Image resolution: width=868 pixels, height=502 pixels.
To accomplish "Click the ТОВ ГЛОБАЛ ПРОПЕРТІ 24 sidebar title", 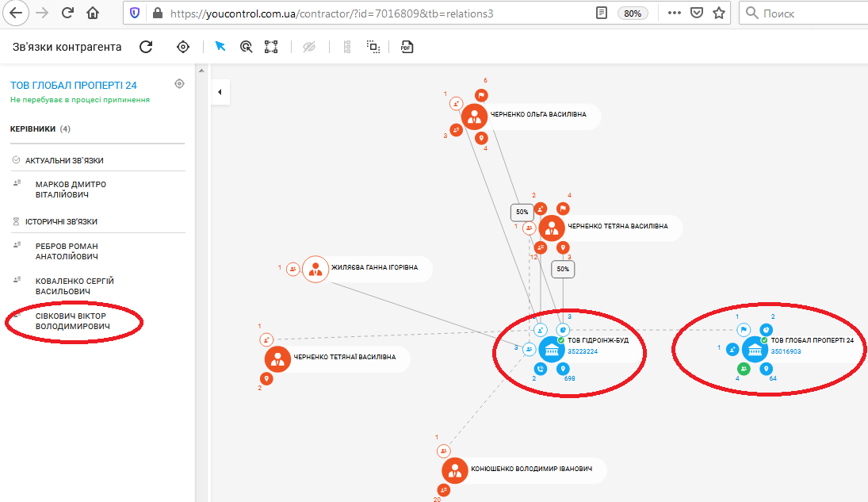I will pyautogui.click(x=74, y=85).
